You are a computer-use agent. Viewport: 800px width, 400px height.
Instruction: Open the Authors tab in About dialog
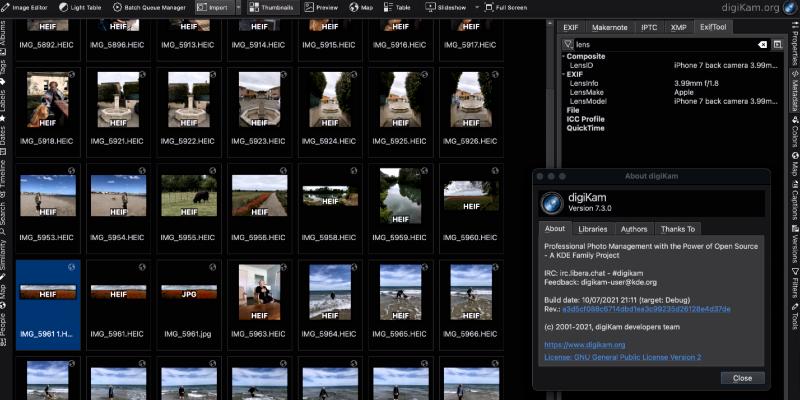[x=634, y=229]
